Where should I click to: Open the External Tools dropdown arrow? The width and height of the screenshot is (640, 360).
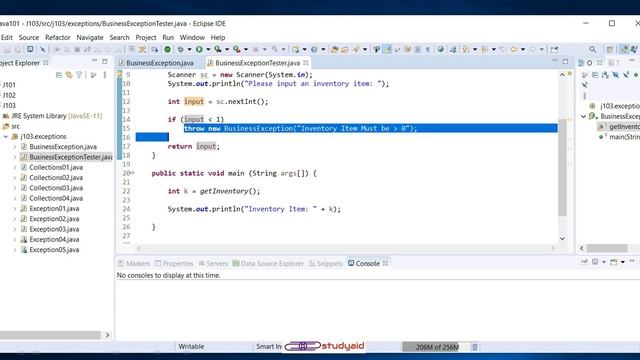(x=246, y=49)
